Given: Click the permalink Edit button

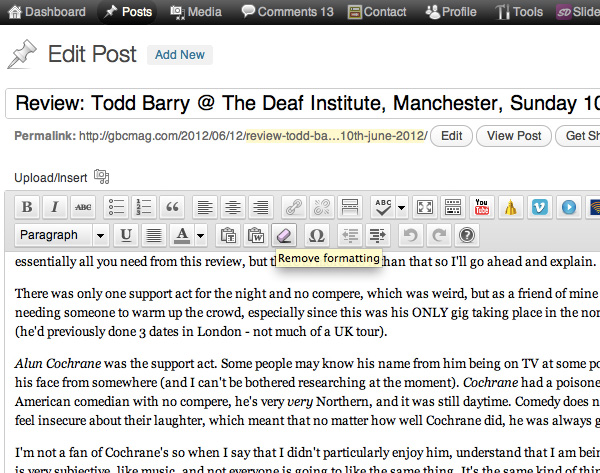Looking at the screenshot, I should pyautogui.click(x=452, y=136).
